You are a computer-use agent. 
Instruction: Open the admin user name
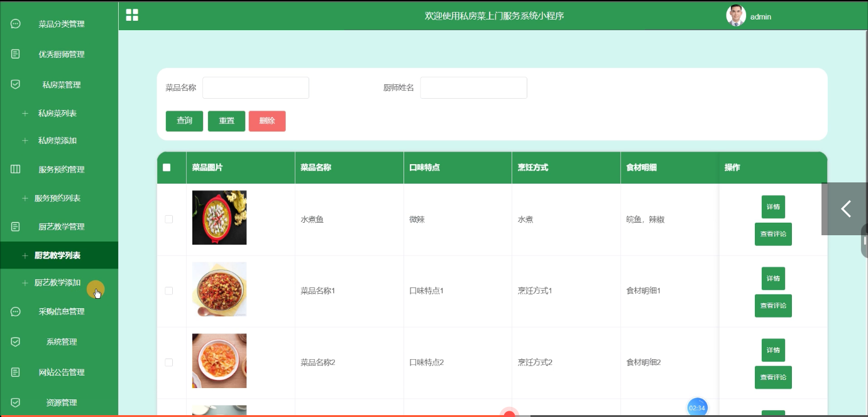pyautogui.click(x=761, y=17)
